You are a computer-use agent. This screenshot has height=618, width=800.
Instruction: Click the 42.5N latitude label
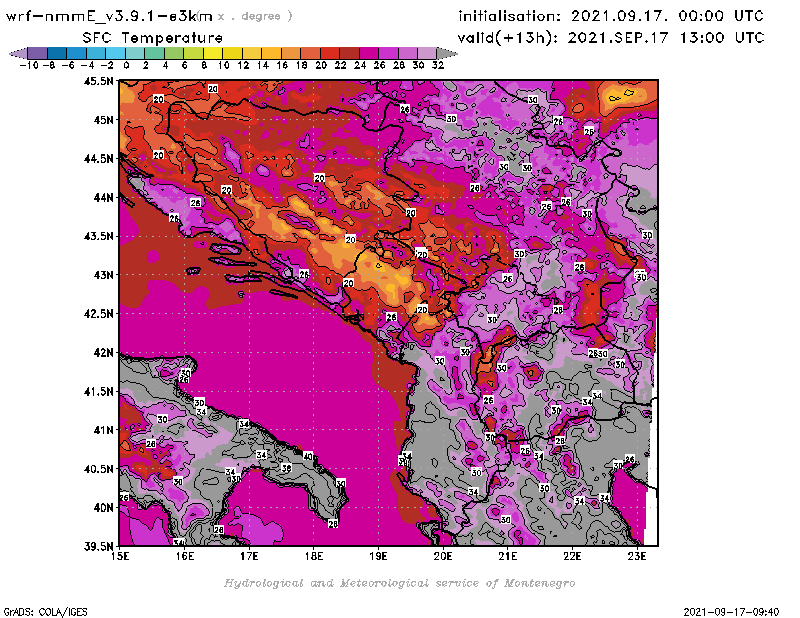[x=98, y=314]
